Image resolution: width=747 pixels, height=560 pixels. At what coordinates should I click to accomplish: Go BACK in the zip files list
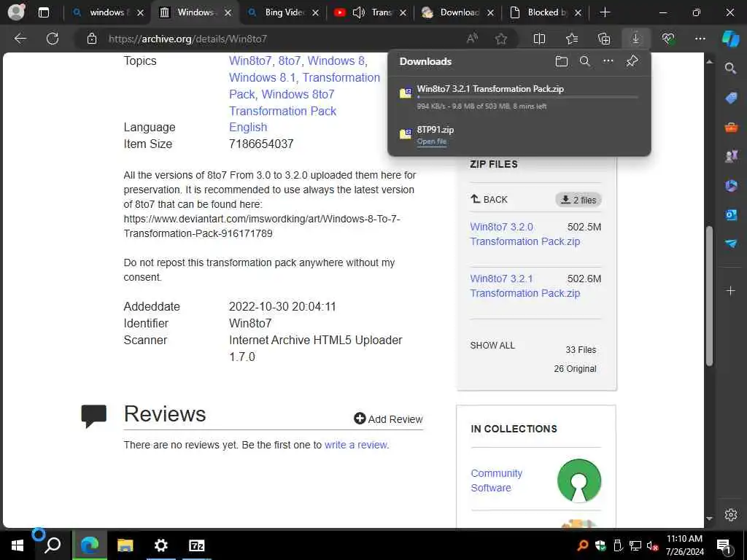point(489,199)
